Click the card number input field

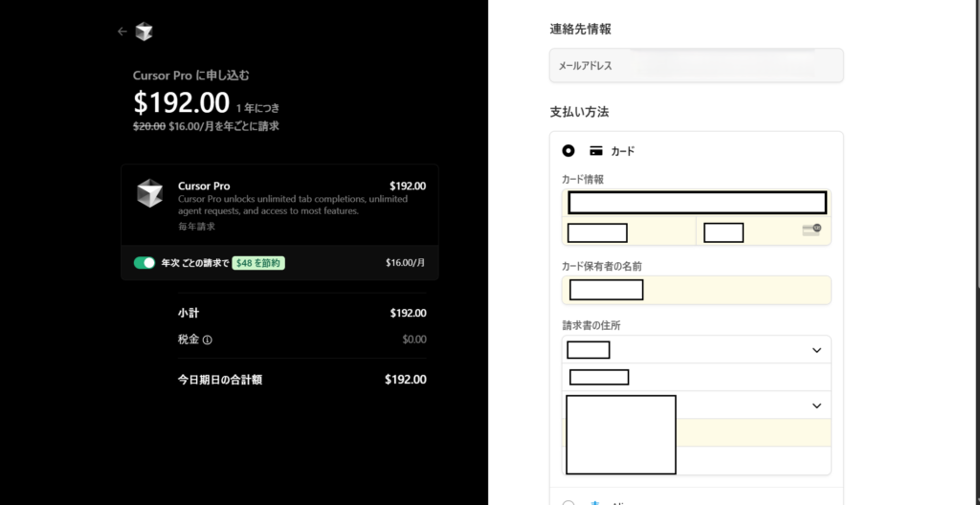tap(696, 203)
